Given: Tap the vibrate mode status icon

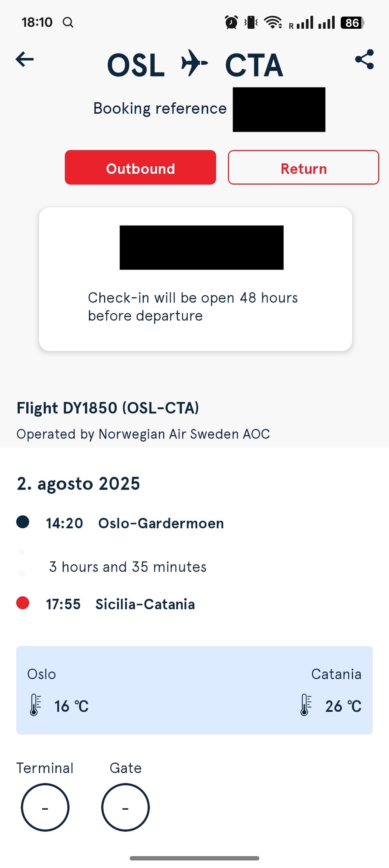Looking at the screenshot, I should [251, 22].
